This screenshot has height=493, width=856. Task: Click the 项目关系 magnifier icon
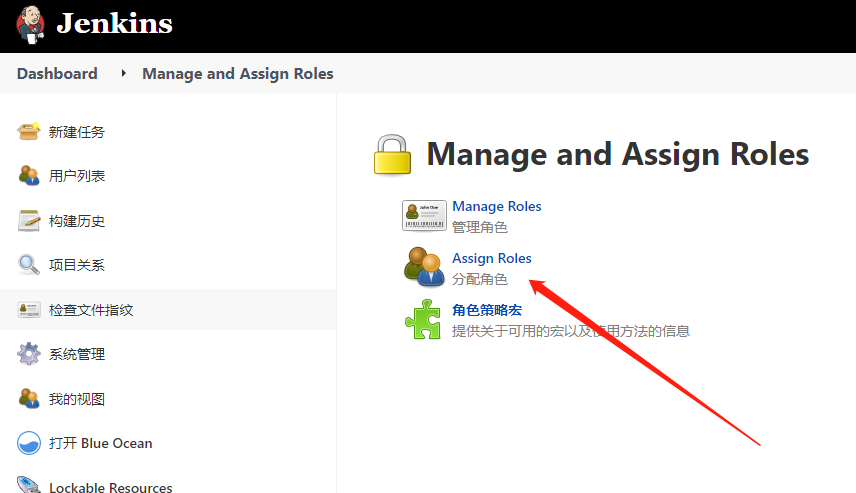click(29, 265)
